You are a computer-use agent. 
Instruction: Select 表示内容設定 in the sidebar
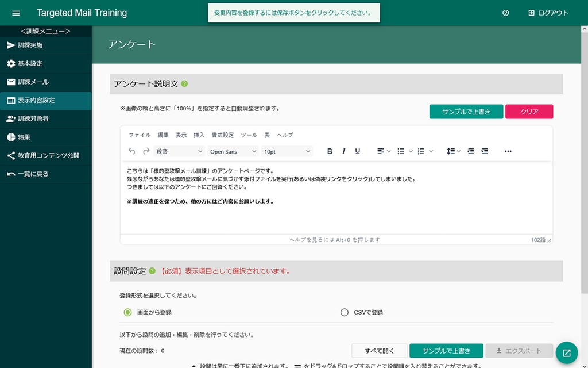(46, 100)
